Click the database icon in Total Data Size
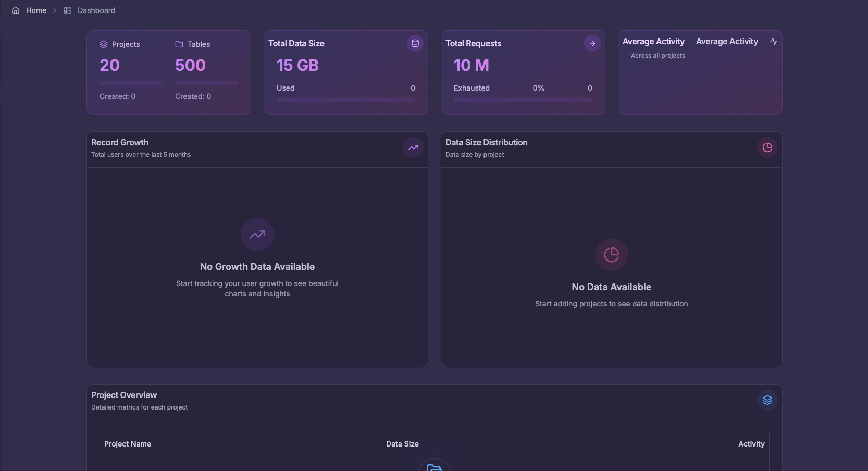Viewport: 868px width, 471px height. pyautogui.click(x=415, y=43)
